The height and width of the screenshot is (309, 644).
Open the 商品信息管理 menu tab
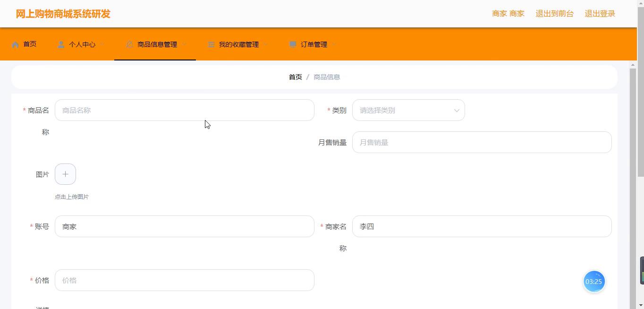(x=157, y=44)
